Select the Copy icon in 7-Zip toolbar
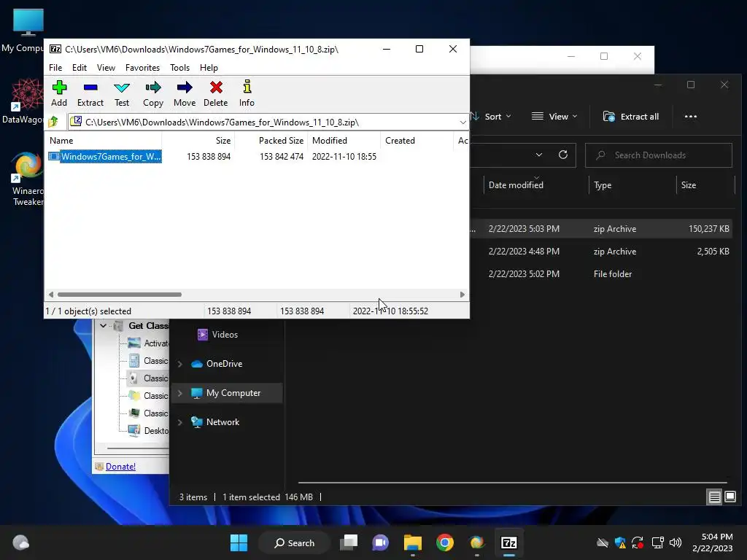 153,93
